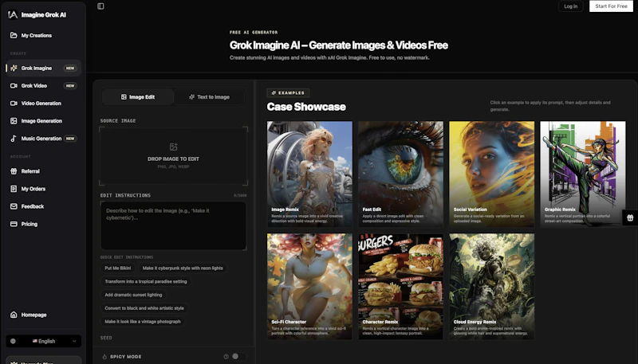The height and width of the screenshot is (364, 638).
Task: Select the Sci-Fi Character example card
Action: click(x=309, y=286)
